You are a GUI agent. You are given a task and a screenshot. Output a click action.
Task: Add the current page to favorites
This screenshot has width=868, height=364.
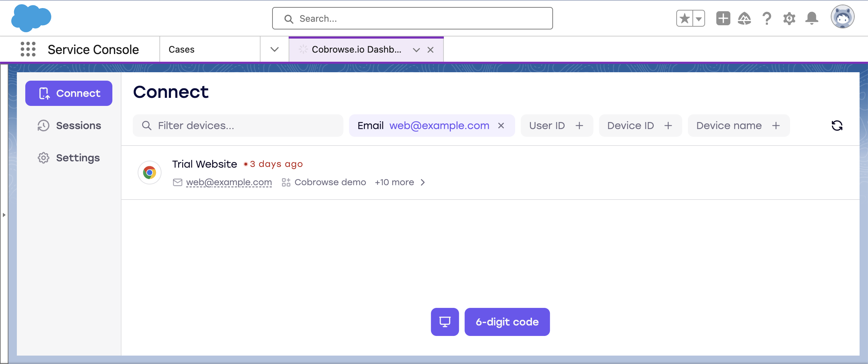[x=684, y=18]
